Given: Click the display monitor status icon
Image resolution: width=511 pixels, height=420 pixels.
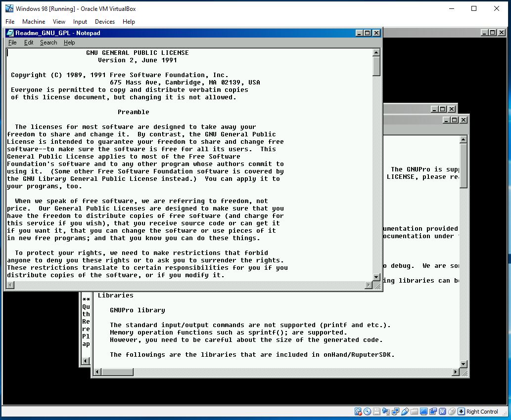Looking at the screenshot, I should (x=423, y=412).
